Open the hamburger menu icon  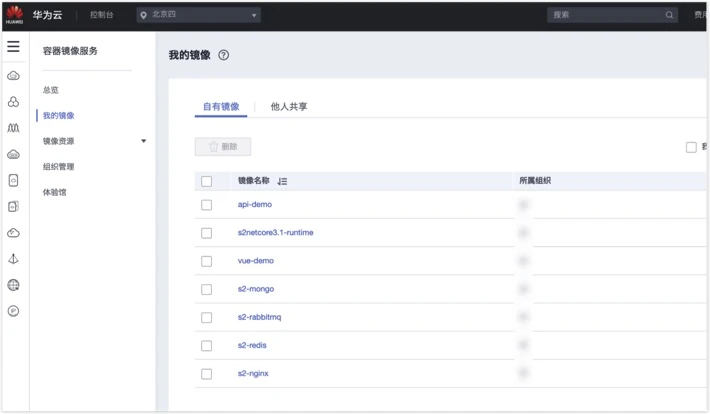[14, 46]
